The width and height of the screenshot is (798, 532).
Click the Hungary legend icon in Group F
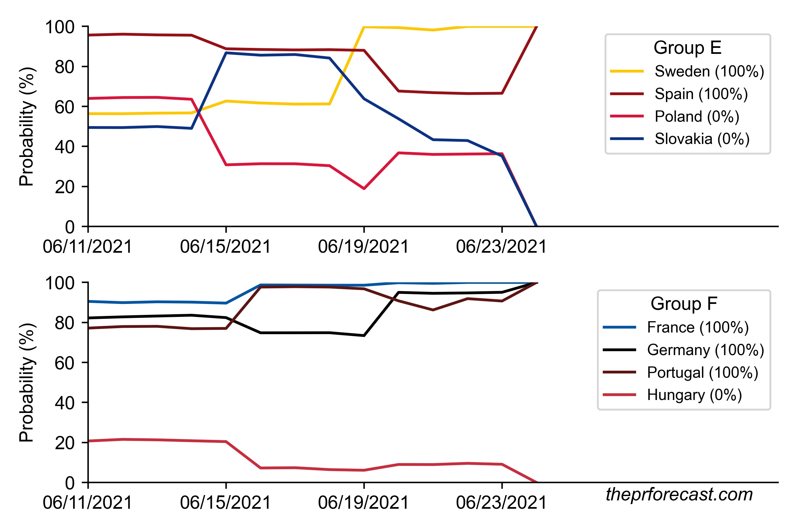coord(636,392)
